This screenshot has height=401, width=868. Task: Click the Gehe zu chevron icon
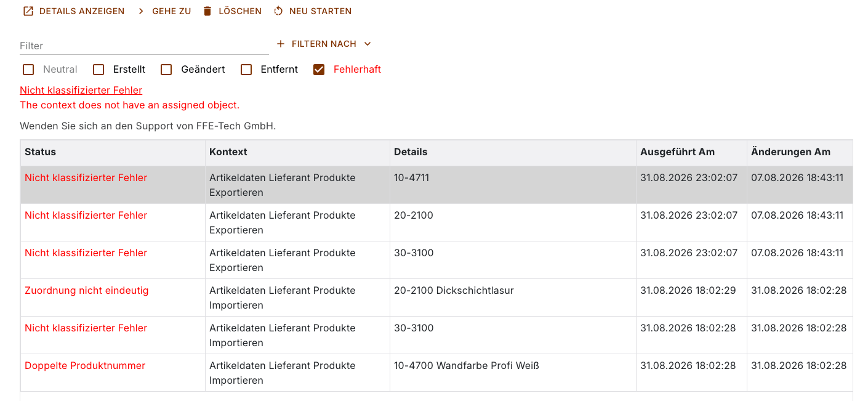[x=141, y=11]
